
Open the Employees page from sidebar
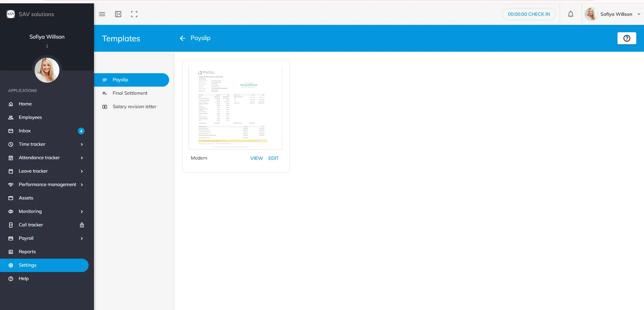[30, 118]
